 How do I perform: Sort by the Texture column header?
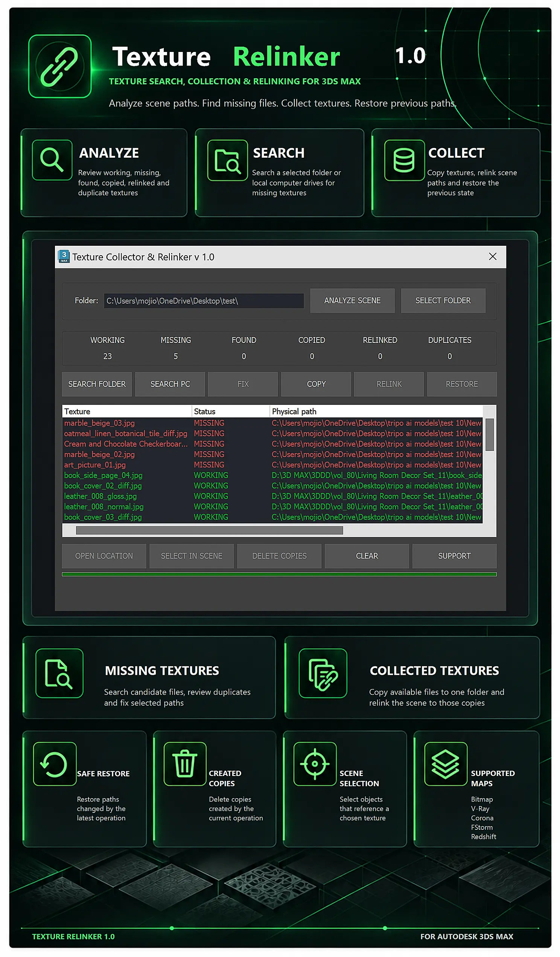click(127, 412)
